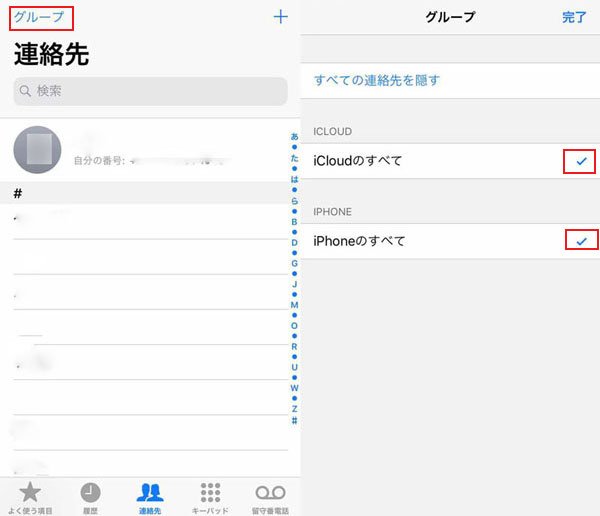The height and width of the screenshot is (516, 600).
Task: Jump to letter W in index bar
Action: pos(294,388)
